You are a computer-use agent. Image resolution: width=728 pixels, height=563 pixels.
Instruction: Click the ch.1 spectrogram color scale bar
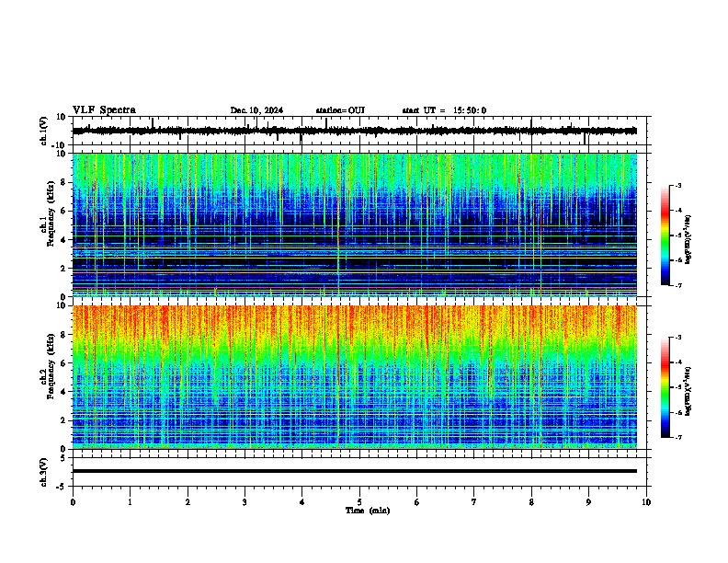[x=665, y=236]
